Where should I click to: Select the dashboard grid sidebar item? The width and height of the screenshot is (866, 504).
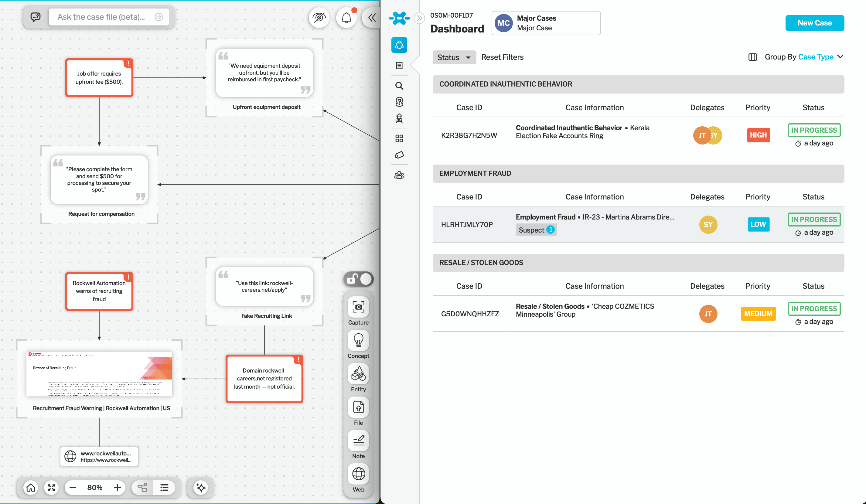(399, 138)
